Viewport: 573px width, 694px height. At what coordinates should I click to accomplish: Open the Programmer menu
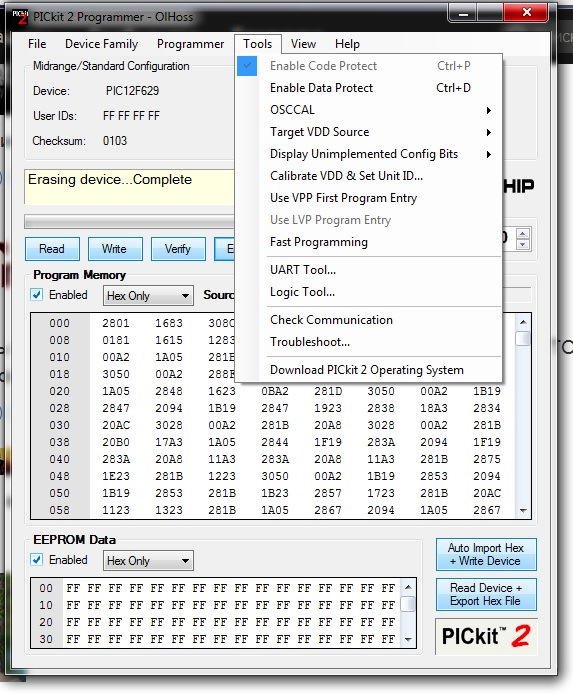(x=190, y=44)
